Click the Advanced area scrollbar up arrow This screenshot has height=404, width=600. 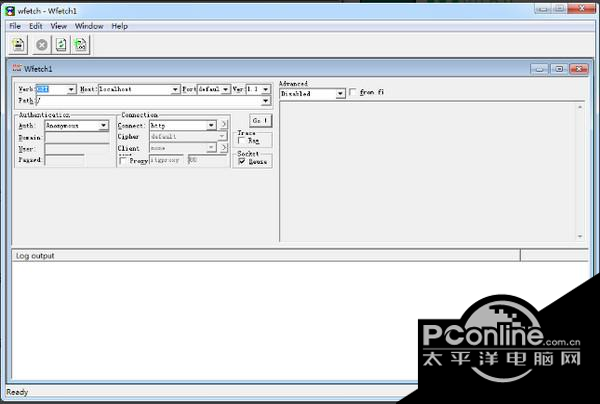coord(580,107)
